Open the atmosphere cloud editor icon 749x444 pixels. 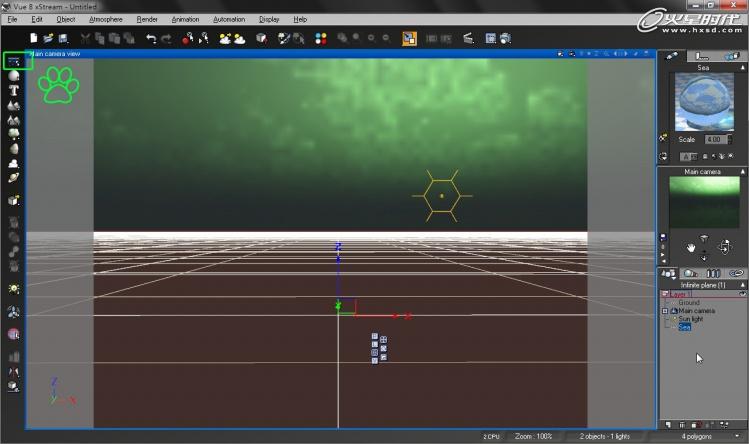click(240, 39)
